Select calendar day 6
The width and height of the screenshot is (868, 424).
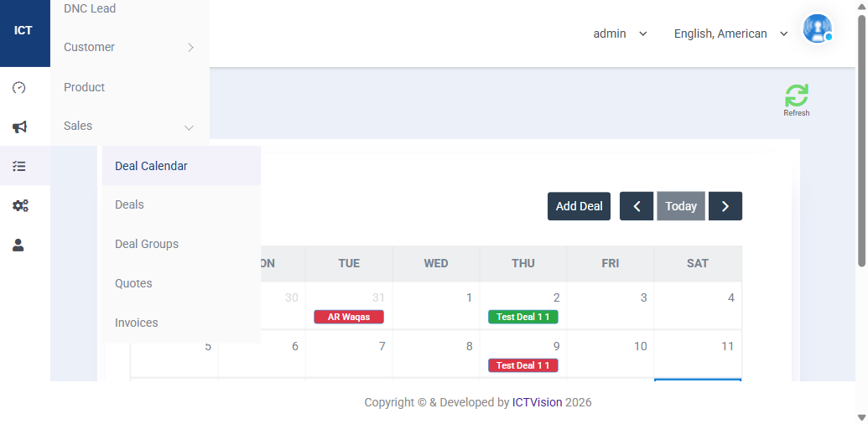click(x=295, y=347)
